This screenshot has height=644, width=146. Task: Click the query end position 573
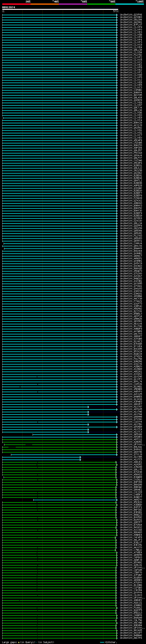click(x=115, y=11)
